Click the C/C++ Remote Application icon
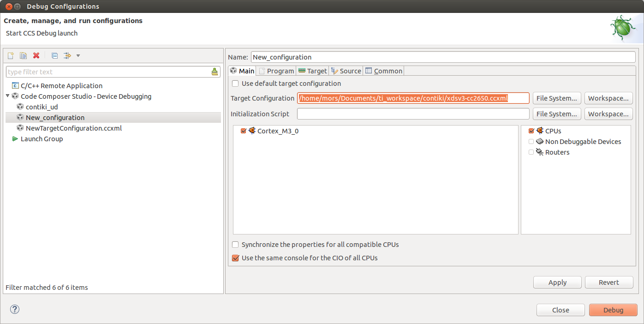 click(15, 86)
